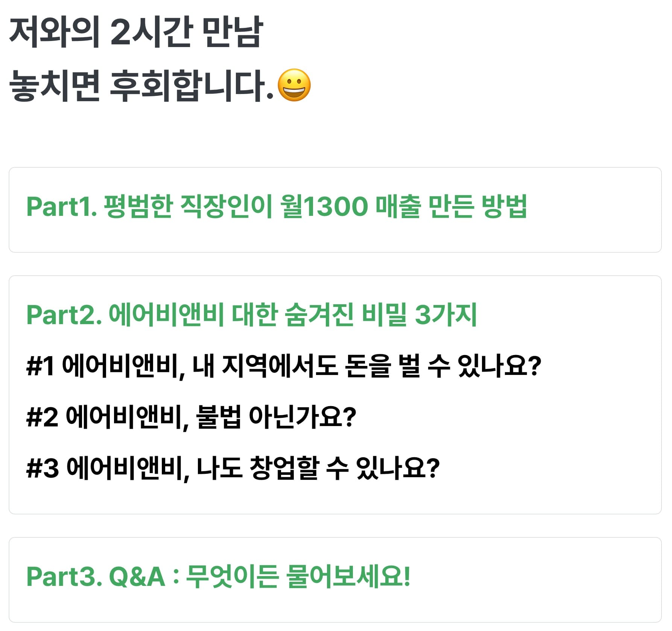Click the '#1' number marker
Image resolution: width=672 pixels, height=631 pixels.
(41, 366)
